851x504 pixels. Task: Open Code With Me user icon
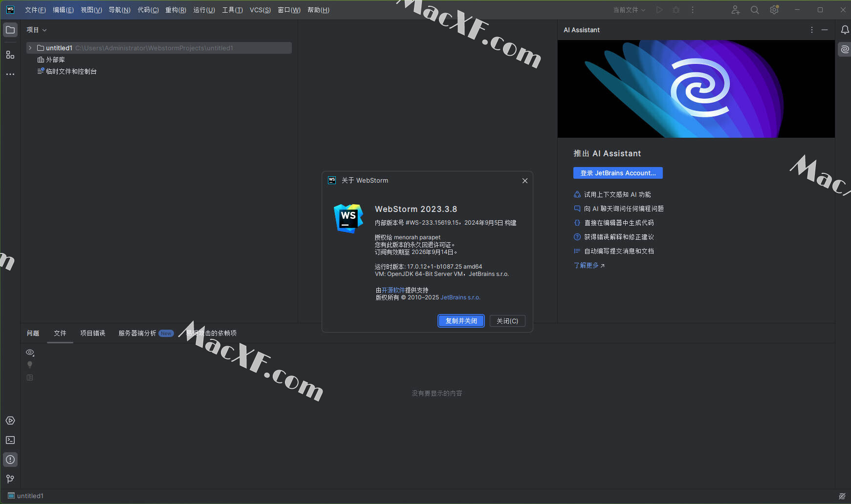pyautogui.click(x=735, y=10)
